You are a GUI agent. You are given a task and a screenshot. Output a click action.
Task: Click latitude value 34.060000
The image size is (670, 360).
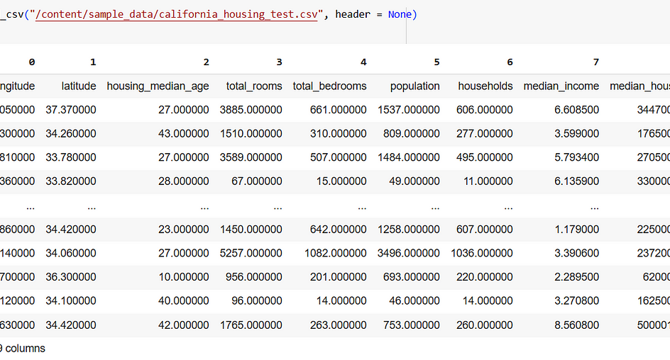[71, 253]
